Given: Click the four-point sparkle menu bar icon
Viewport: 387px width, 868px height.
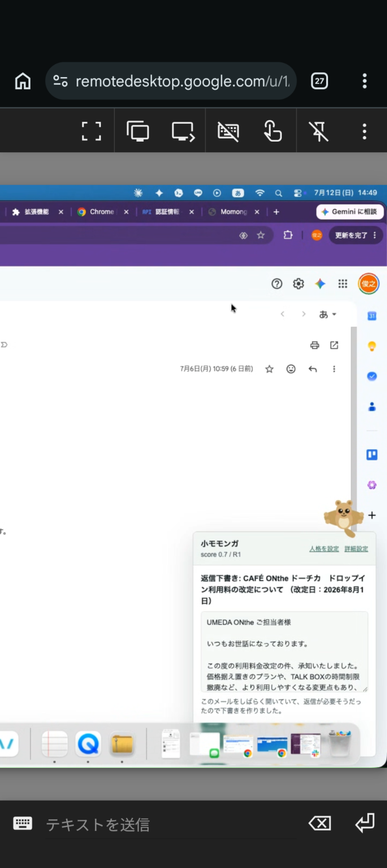Looking at the screenshot, I should pos(159,193).
